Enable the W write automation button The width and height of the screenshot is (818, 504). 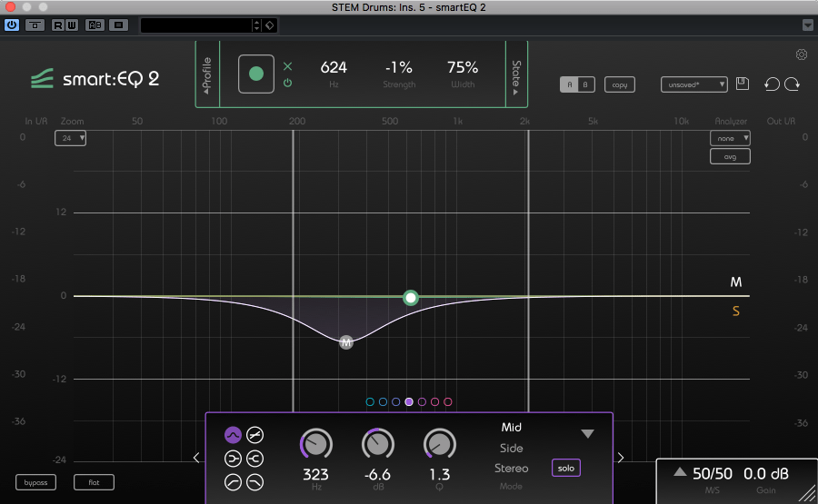tap(72, 25)
